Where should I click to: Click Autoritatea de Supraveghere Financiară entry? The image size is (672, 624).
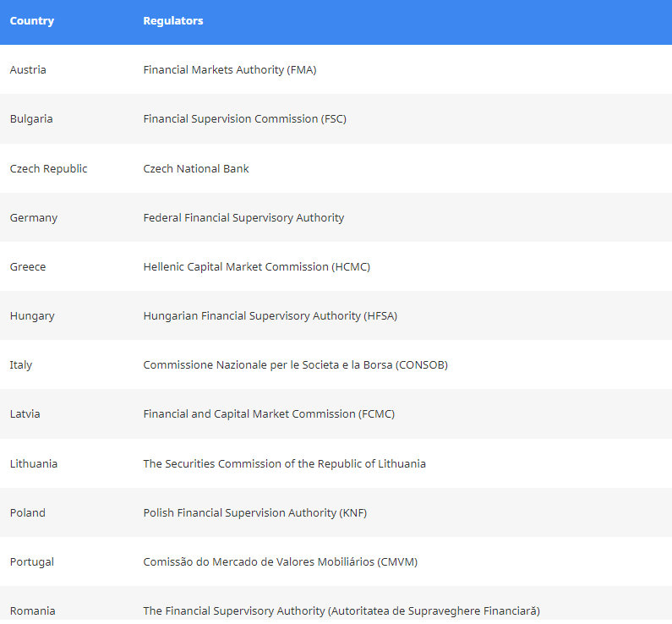click(341, 611)
